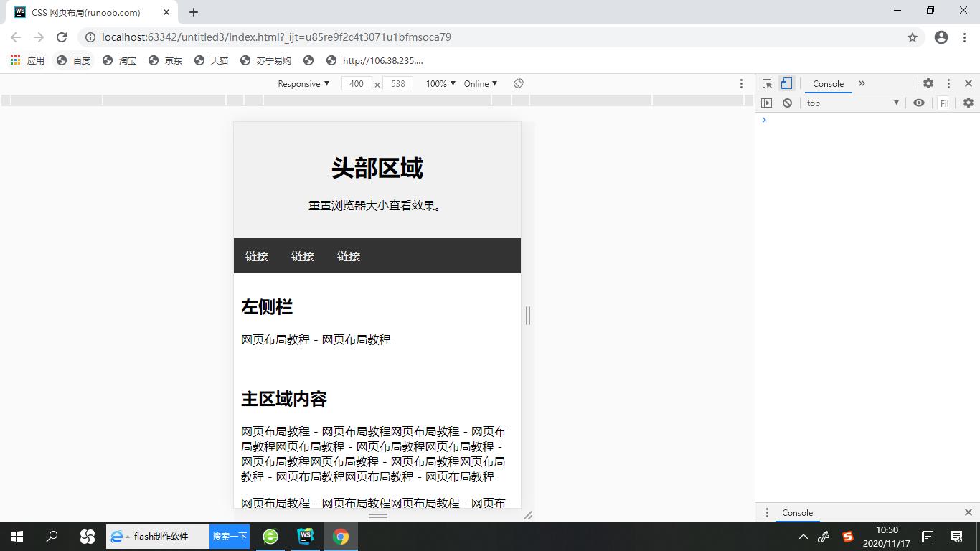The image size is (980, 551).
Task: Open the Responsive device dropdown
Action: (x=303, y=83)
